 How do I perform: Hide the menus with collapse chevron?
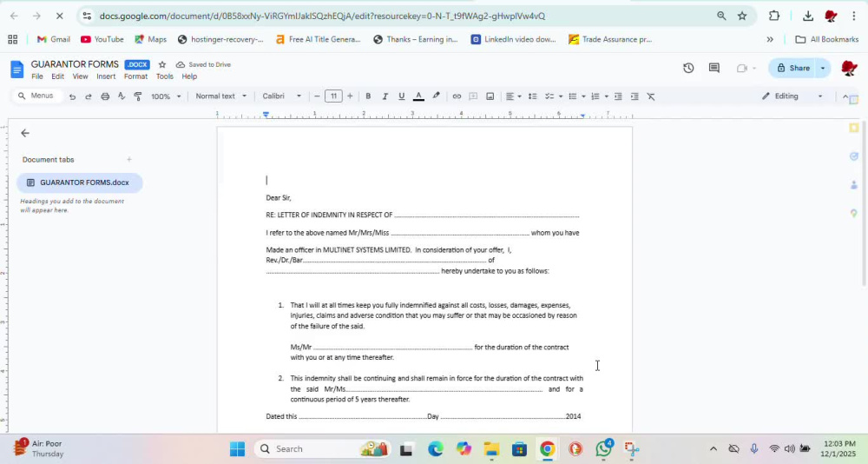point(845,96)
